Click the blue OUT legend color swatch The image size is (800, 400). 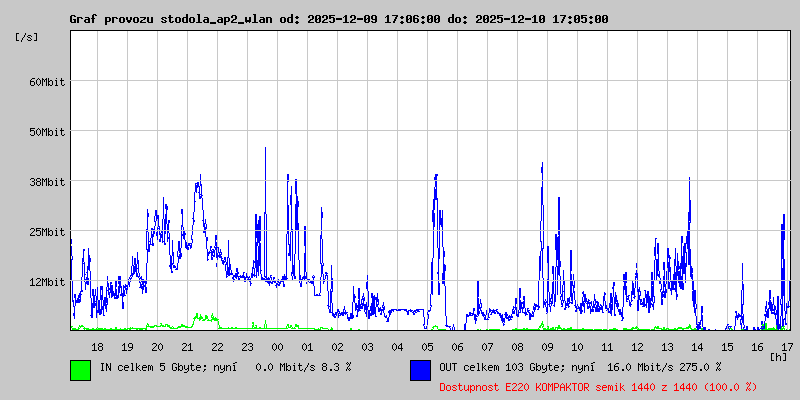(420, 370)
